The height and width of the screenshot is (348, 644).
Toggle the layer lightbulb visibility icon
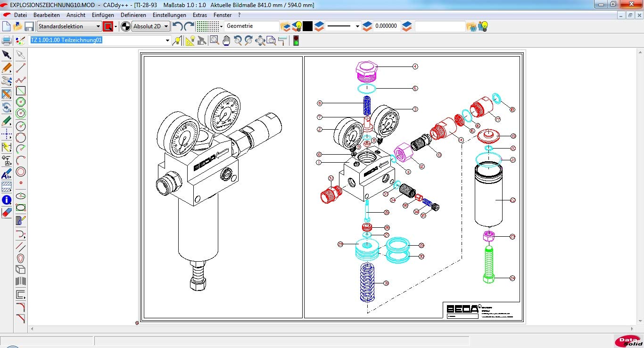coord(297,26)
